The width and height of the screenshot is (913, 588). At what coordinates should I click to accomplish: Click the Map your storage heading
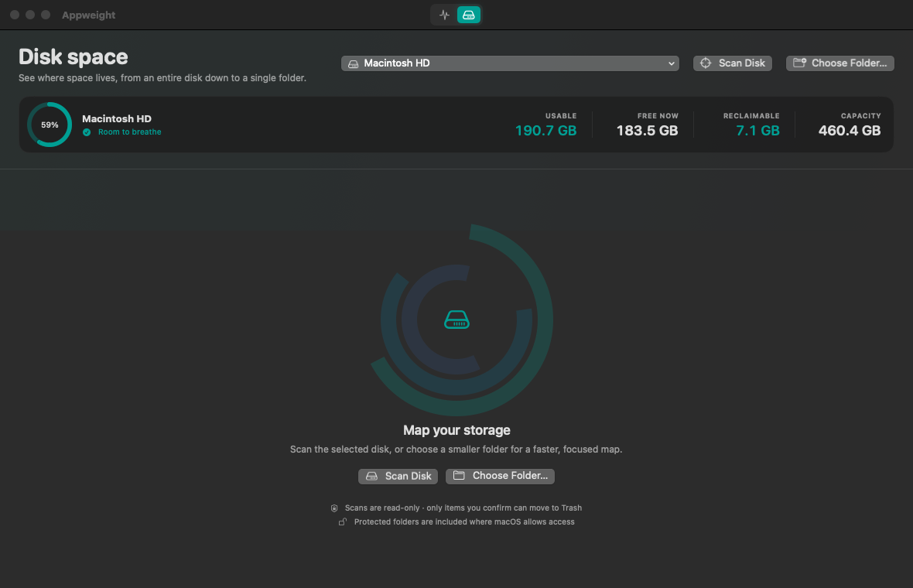point(457,430)
